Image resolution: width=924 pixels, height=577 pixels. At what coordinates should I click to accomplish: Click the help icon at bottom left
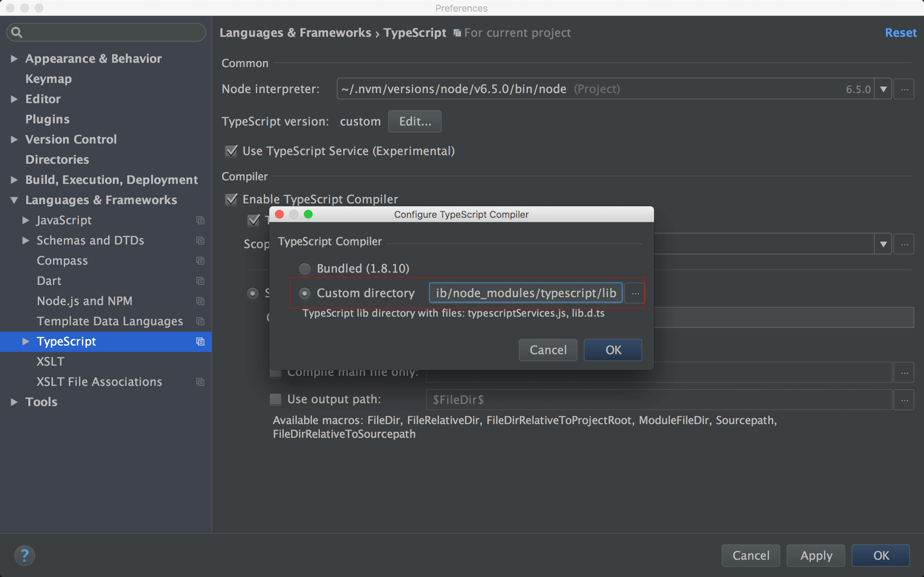point(25,555)
